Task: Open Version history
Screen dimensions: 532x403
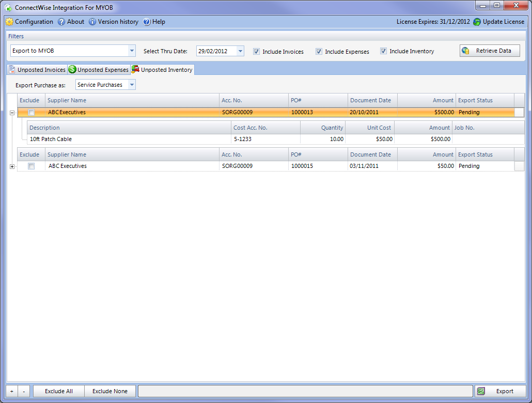Action: pyautogui.click(x=114, y=22)
